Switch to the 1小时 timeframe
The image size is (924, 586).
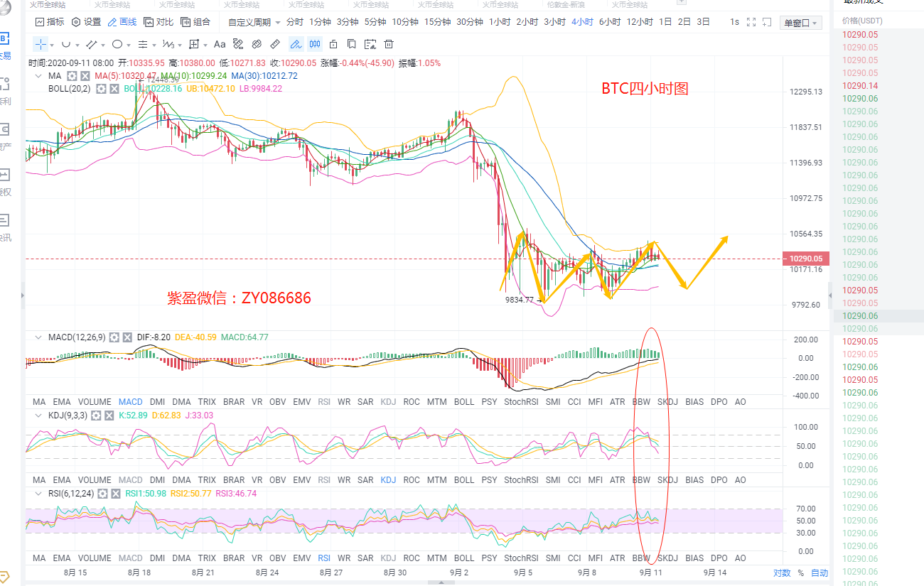[500, 22]
